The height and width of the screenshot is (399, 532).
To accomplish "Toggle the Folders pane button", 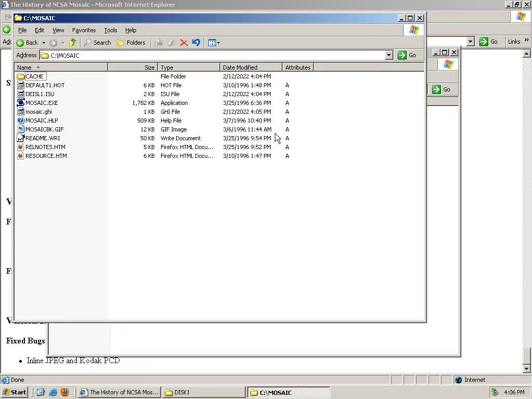I will click(x=131, y=43).
